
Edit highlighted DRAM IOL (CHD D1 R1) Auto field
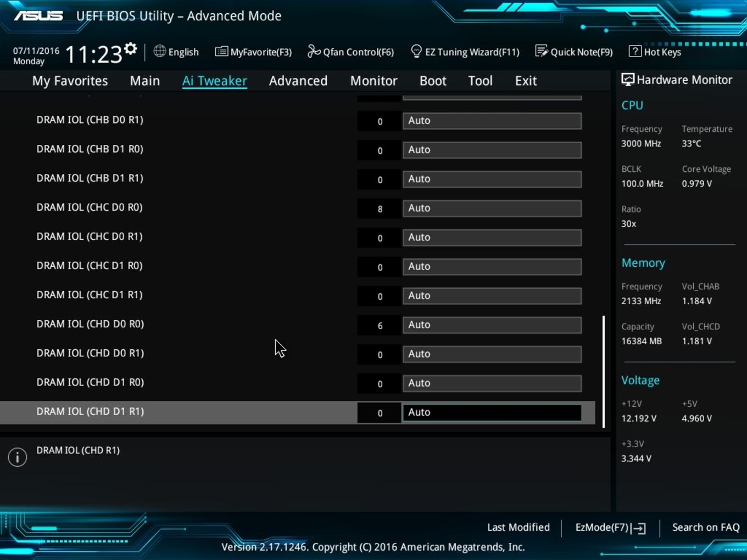coord(492,412)
